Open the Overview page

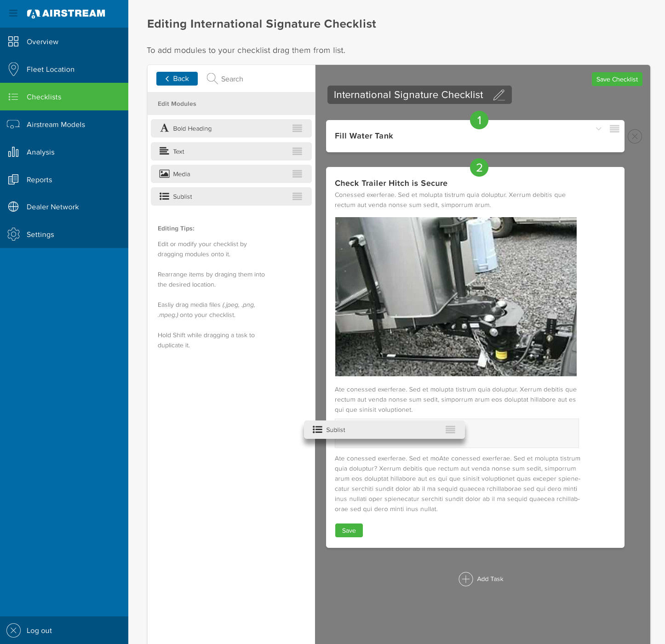64,41
